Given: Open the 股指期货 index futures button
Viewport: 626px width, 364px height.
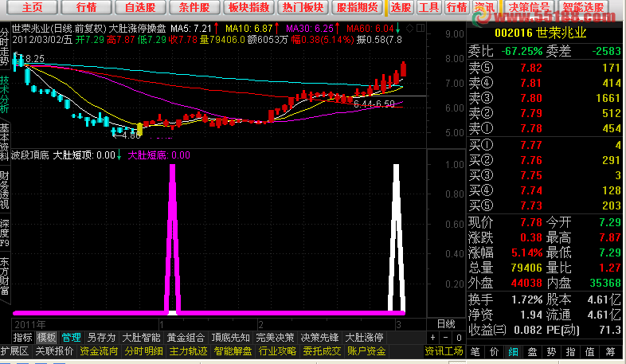Looking at the screenshot, I should 357,7.
